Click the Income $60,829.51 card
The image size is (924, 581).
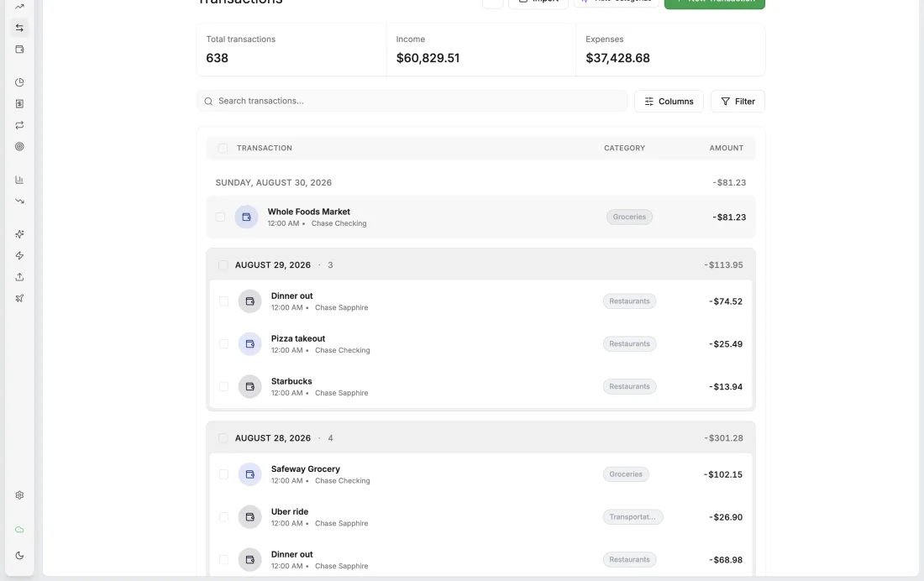click(480, 50)
